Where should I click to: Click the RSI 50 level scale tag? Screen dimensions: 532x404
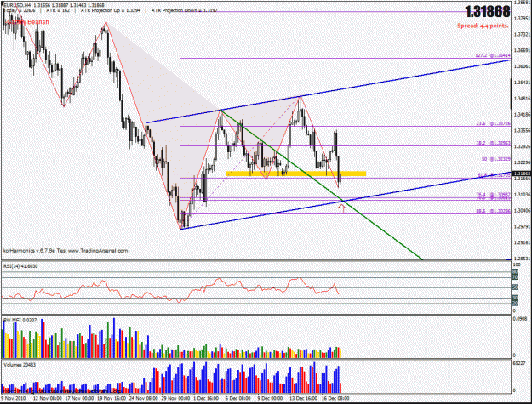tap(515, 287)
